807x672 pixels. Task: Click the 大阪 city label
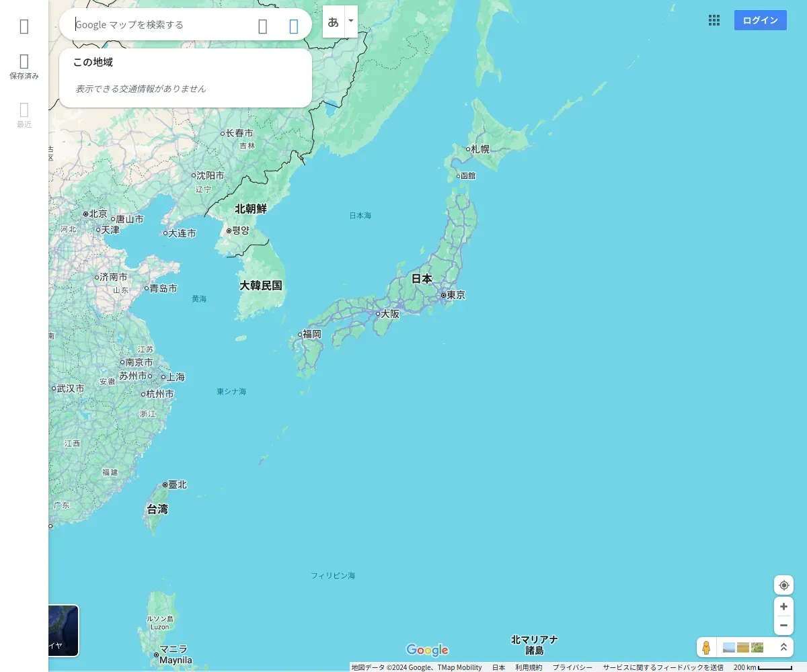tap(390, 314)
